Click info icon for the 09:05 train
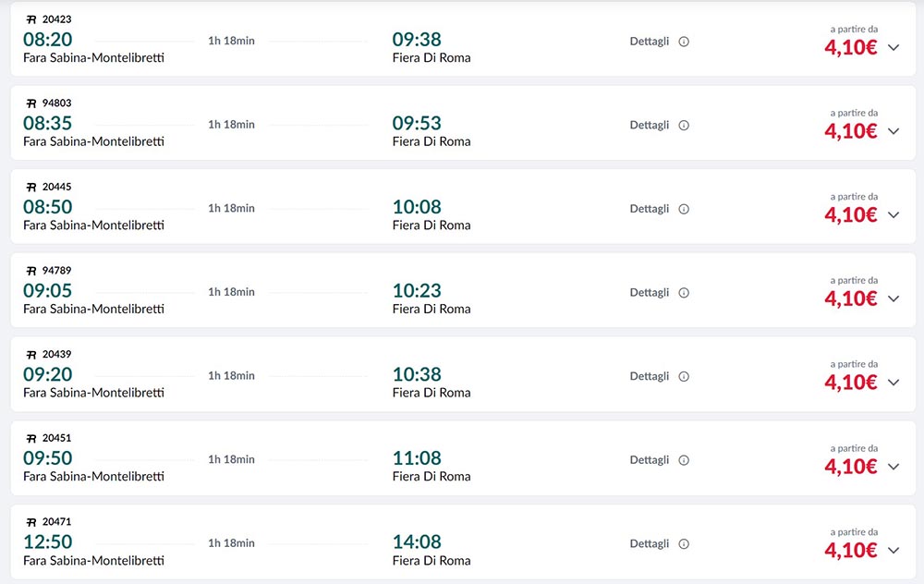Viewport: 924px width, 584px height. (684, 293)
